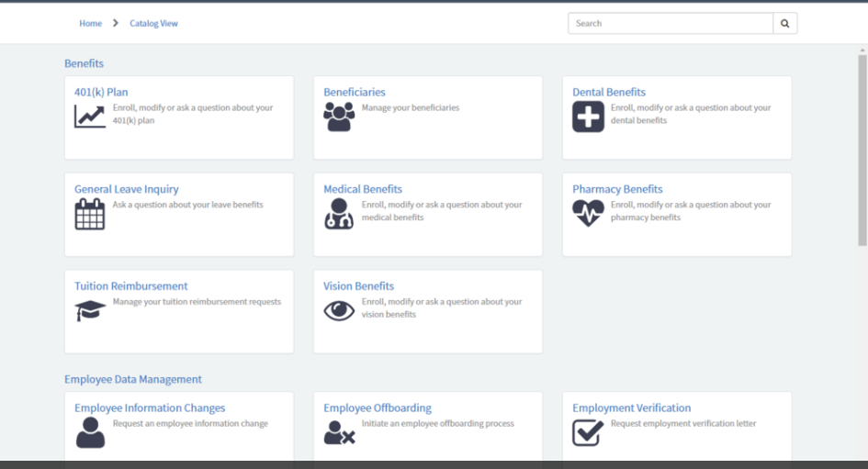The height and width of the screenshot is (469, 868).
Task: Click the General Leave Inquiry calendar icon
Action: [90, 214]
